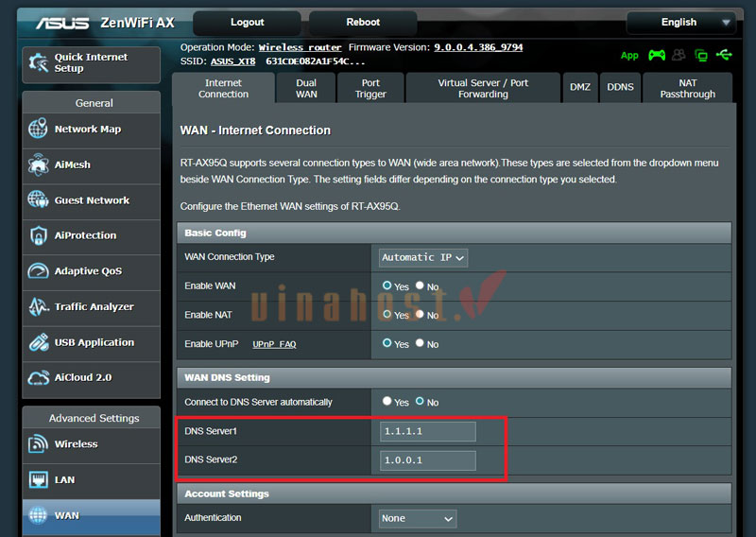Viewport: 756px width, 537px height.
Task: Click the Network Map globe icon
Action: (x=38, y=130)
